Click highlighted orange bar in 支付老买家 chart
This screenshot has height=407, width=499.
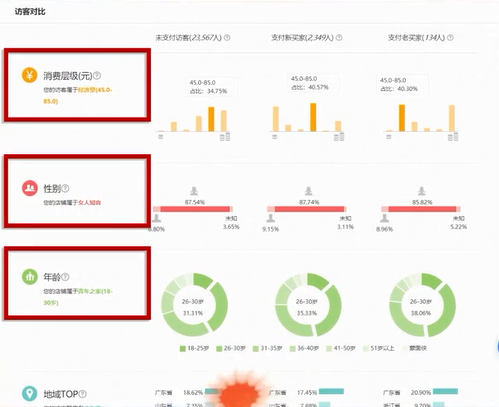pos(402,118)
